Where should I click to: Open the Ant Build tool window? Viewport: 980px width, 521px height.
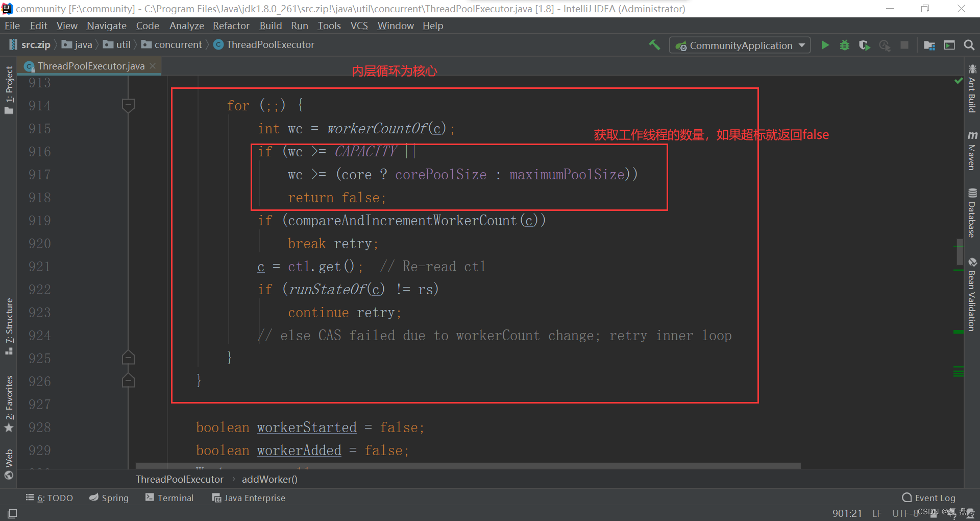[x=972, y=88]
